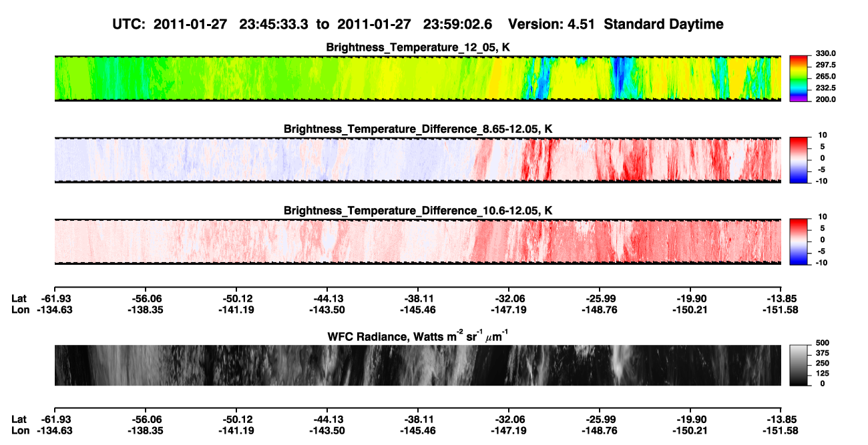The width and height of the screenshot is (868, 445).
Task: Click the '232.5' colorbar tick label
Action: pos(826,88)
